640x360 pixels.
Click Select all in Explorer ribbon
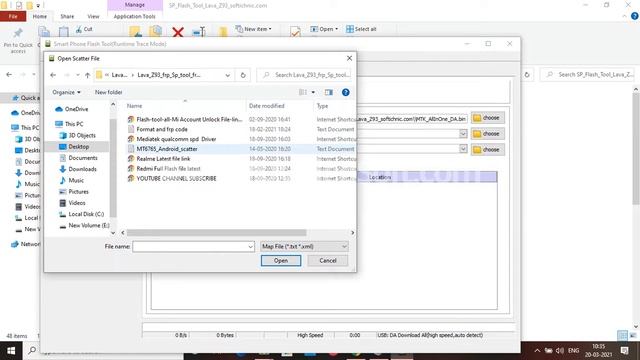[361, 29]
